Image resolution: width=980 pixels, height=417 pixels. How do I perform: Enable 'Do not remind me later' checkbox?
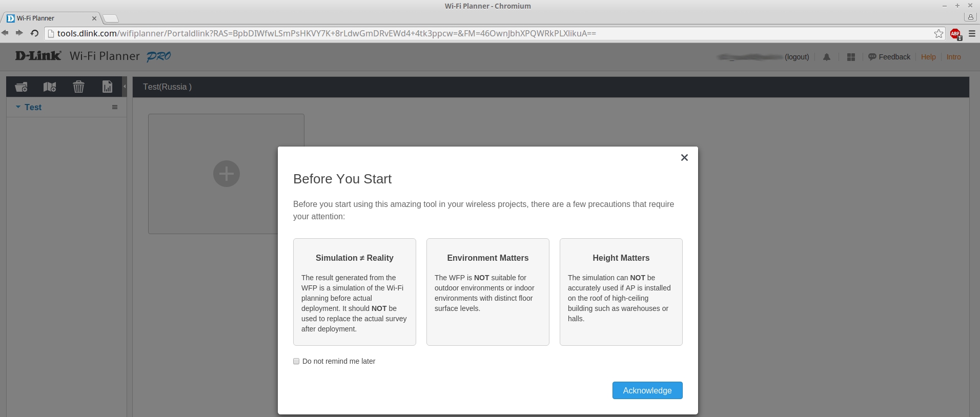tap(296, 361)
